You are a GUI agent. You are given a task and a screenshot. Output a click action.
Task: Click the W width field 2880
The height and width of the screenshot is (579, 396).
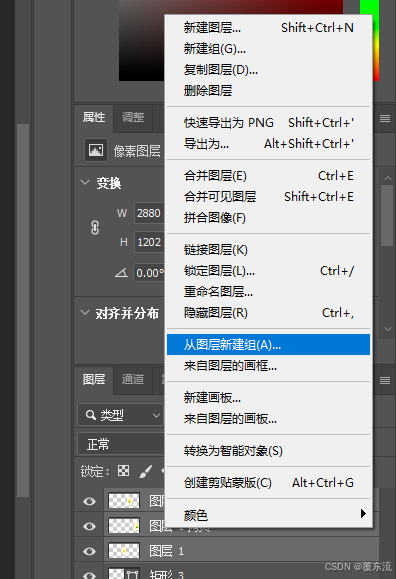pos(149,213)
